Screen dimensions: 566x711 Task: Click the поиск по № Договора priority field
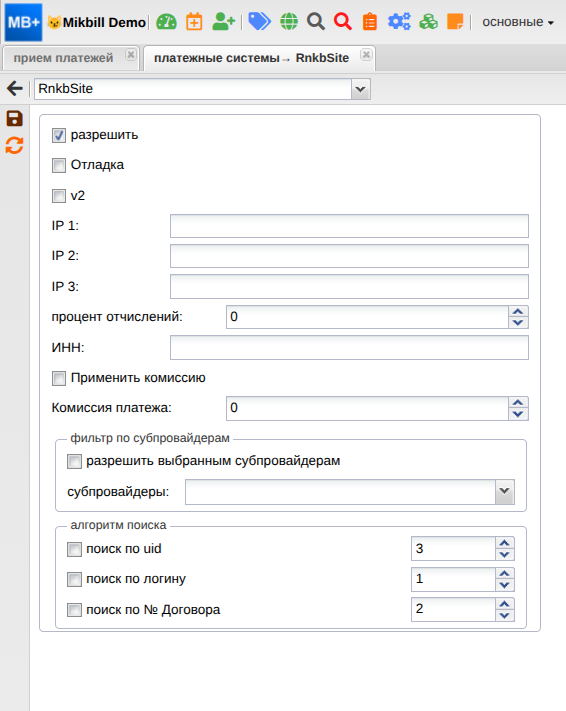pyautogui.click(x=453, y=609)
